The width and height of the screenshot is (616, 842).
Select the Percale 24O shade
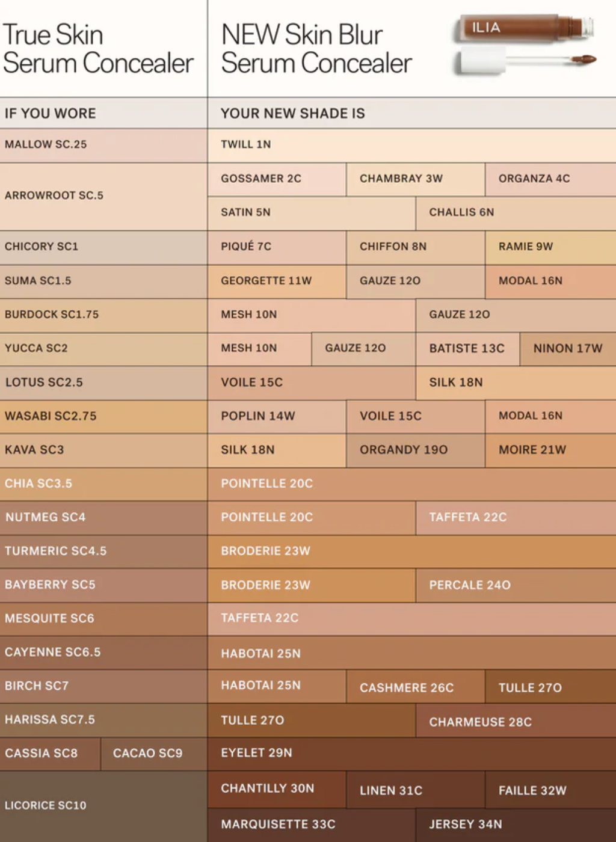[516, 586]
